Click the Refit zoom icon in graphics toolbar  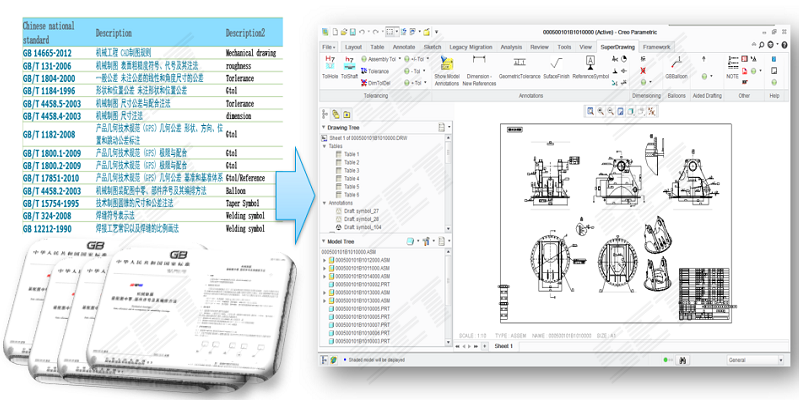590,111
